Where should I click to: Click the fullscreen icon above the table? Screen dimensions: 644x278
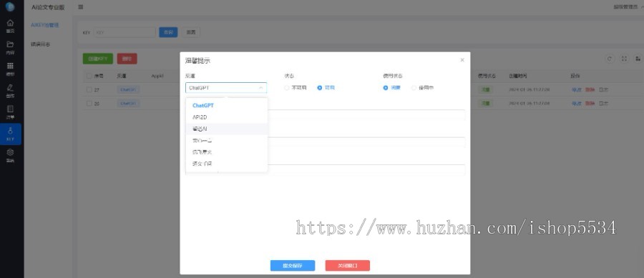[x=624, y=59]
